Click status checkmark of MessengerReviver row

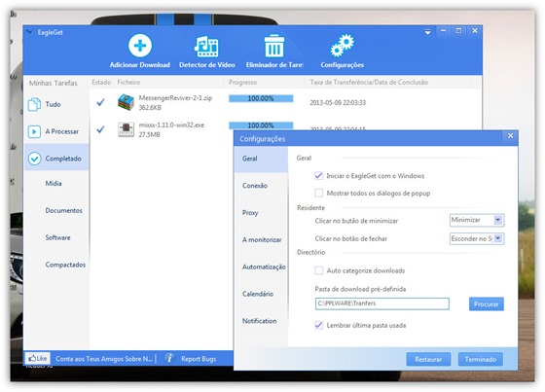[100, 102]
